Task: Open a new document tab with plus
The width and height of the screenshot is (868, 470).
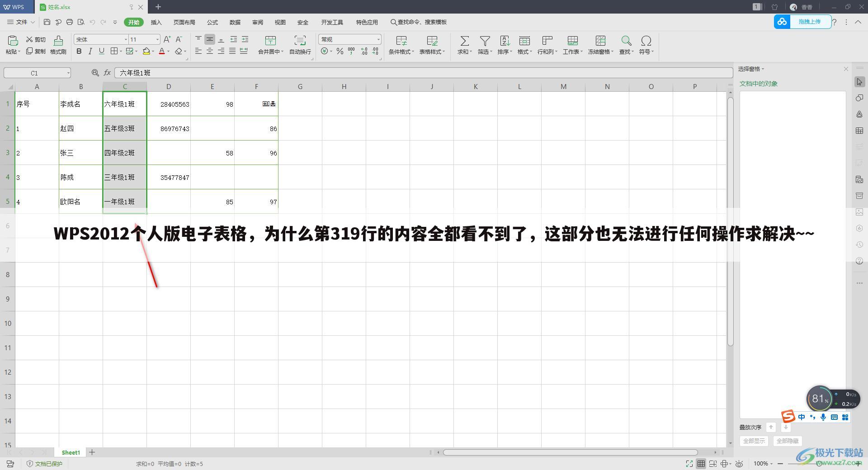Action: (158, 7)
